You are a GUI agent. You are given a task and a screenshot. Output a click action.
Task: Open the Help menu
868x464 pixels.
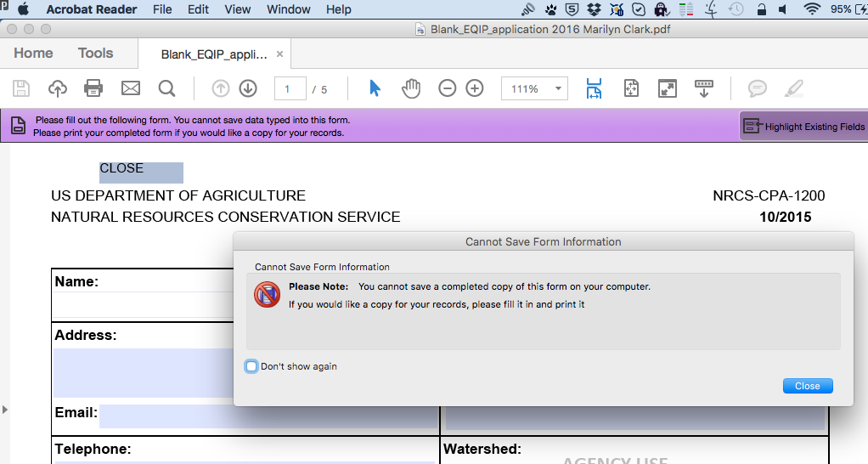pos(338,9)
